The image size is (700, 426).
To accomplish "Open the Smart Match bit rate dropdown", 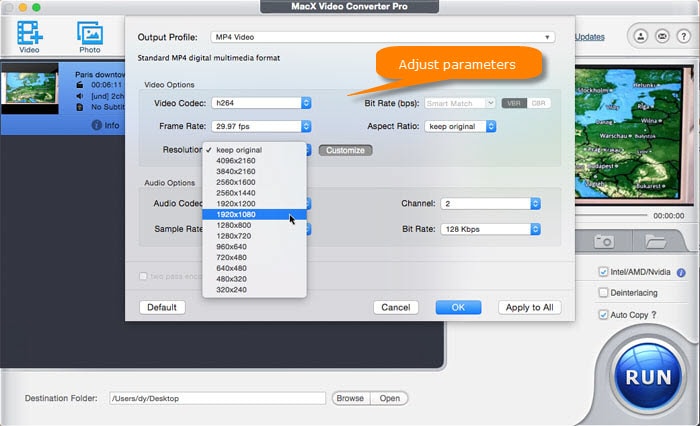I will [459, 103].
